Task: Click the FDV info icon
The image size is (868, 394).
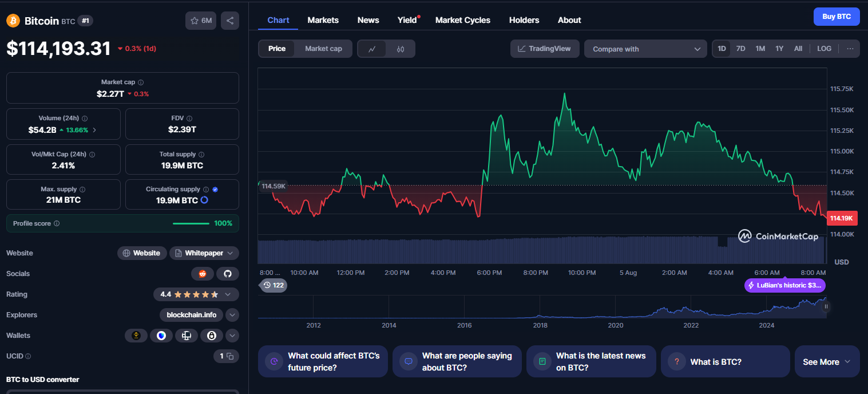Action: [189, 118]
